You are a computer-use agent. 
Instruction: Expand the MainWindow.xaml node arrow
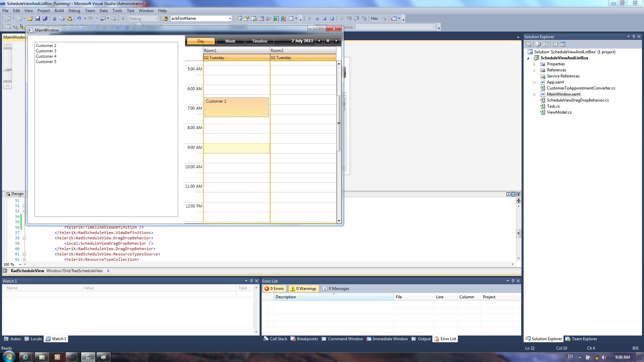(535, 95)
